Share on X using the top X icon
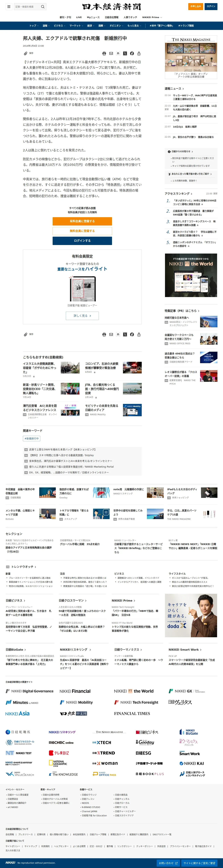223x868 pixels. click(125, 53)
